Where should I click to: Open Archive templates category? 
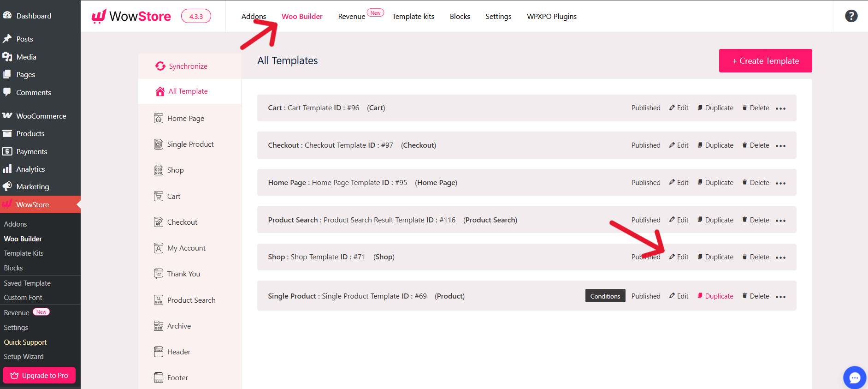pyautogui.click(x=172, y=326)
